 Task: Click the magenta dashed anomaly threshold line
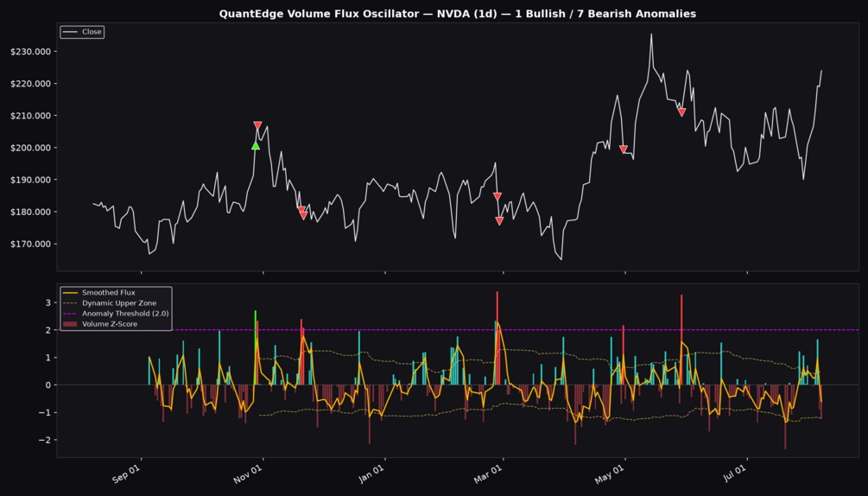click(x=458, y=330)
